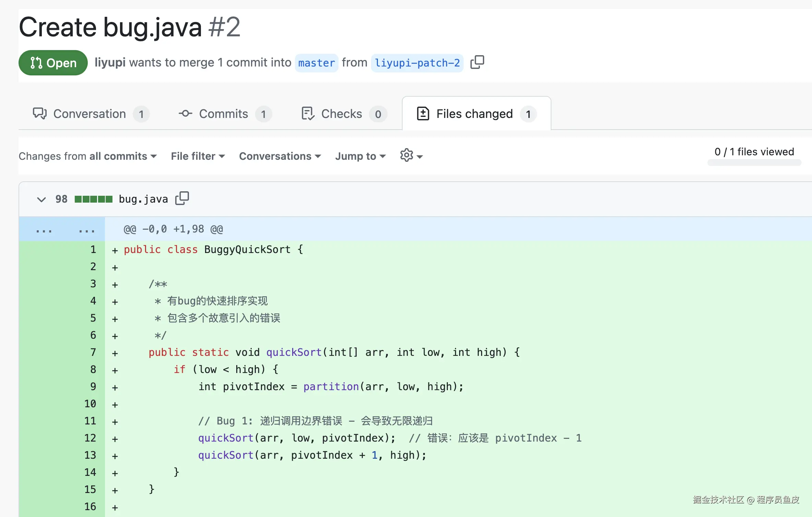Open the Conversations dropdown

coord(280,156)
